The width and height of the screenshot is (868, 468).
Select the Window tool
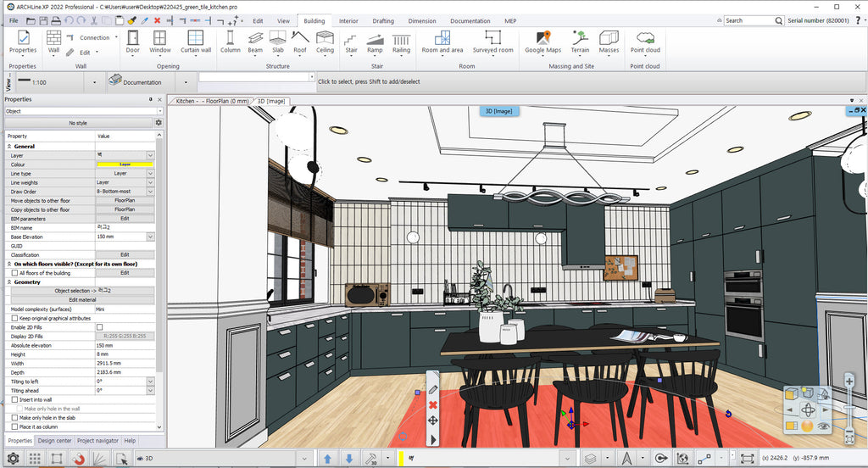160,42
